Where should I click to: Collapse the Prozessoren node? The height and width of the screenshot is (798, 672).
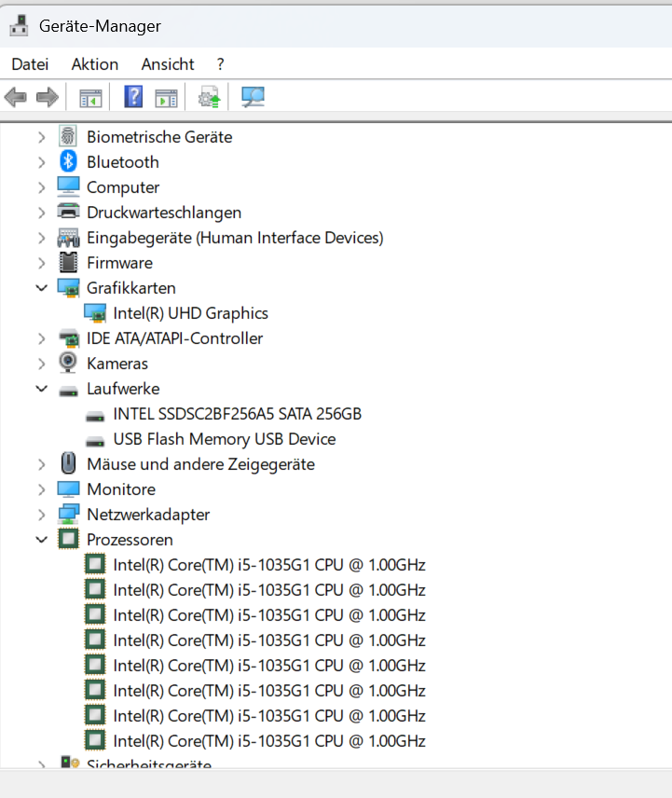[x=42, y=540]
